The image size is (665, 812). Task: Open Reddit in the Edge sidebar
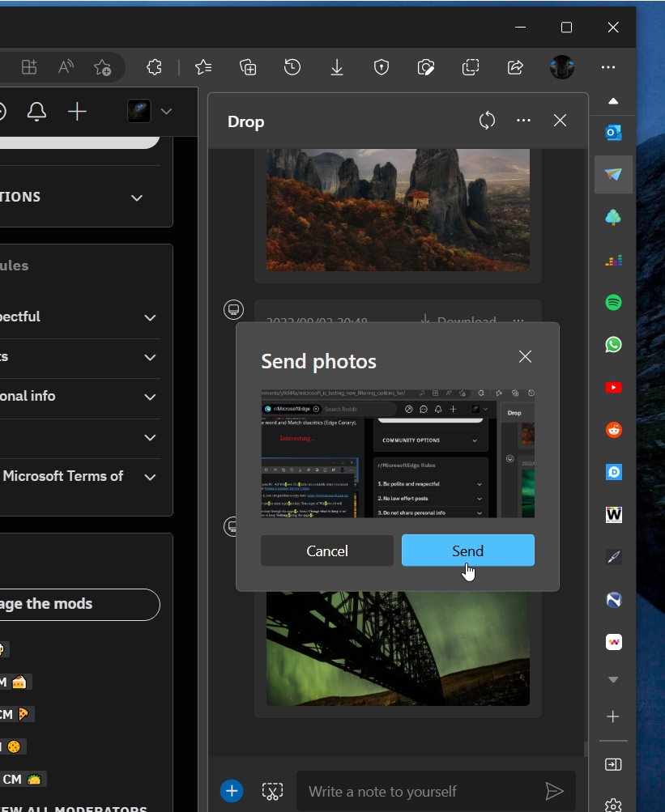point(614,430)
